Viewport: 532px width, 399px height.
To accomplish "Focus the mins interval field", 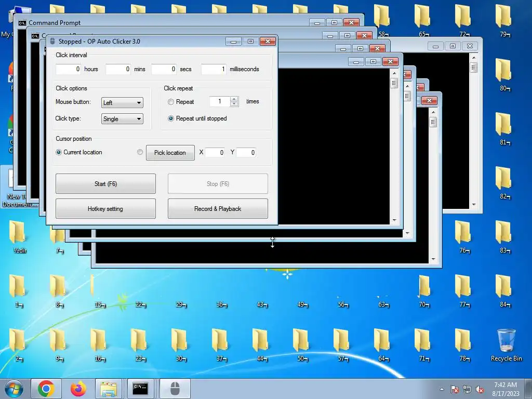I will pos(118,69).
